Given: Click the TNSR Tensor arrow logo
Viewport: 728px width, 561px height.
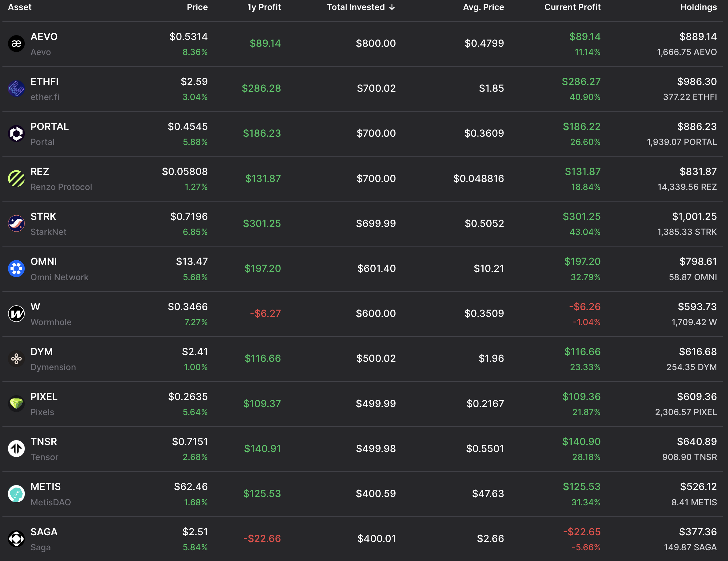Looking at the screenshot, I should click(16, 449).
